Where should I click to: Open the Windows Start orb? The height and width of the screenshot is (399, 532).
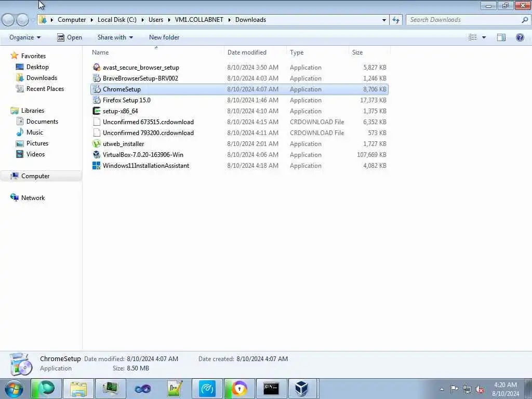pyautogui.click(x=14, y=389)
